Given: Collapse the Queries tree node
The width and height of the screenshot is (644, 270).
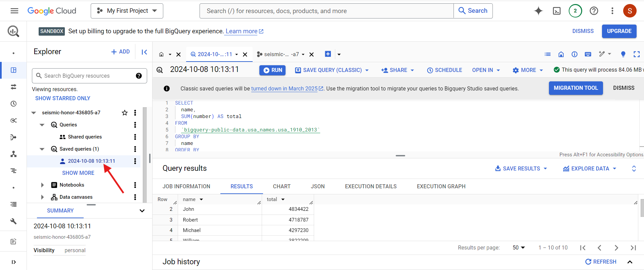Looking at the screenshot, I should [42, 125].
